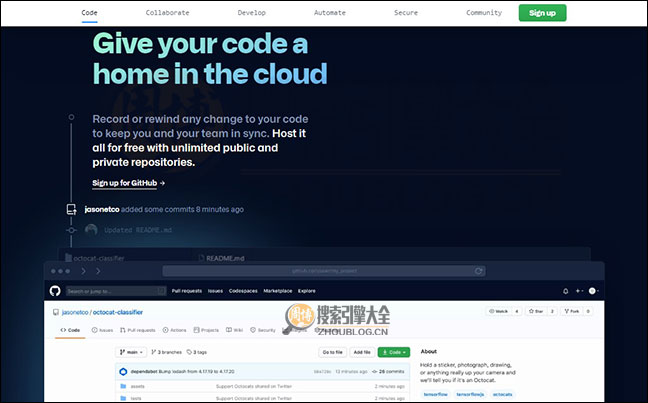Click the browser back chevron
648x403 pixels.
coord(83,271)
